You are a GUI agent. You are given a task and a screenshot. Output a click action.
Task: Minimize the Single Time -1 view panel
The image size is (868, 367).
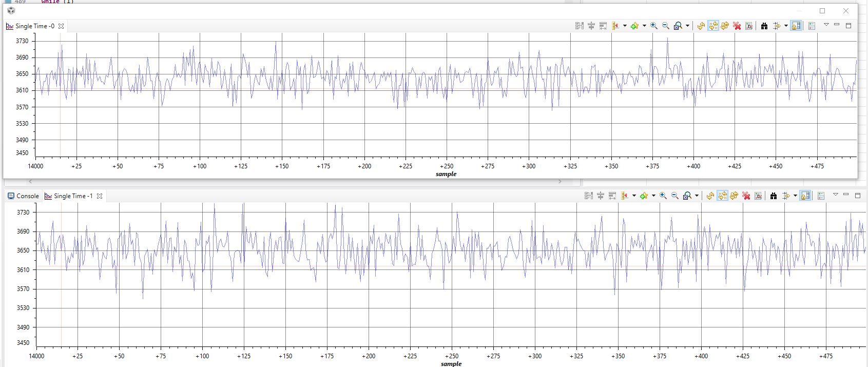click(x=846, y=195)
